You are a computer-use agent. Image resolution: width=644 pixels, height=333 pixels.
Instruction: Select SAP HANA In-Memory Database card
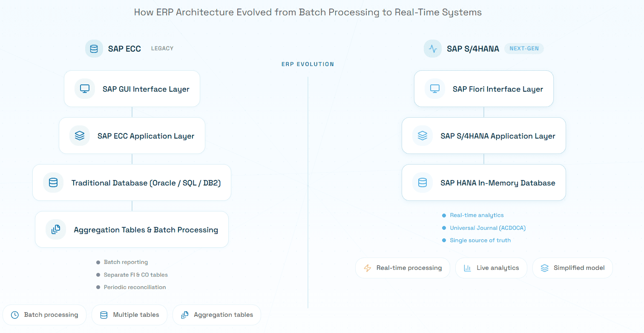tap(484, 182)
